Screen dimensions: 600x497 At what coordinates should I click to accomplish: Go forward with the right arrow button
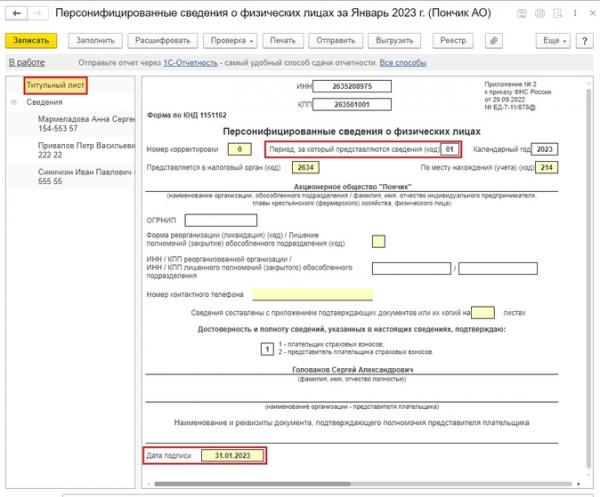click(x=38, y=13)
